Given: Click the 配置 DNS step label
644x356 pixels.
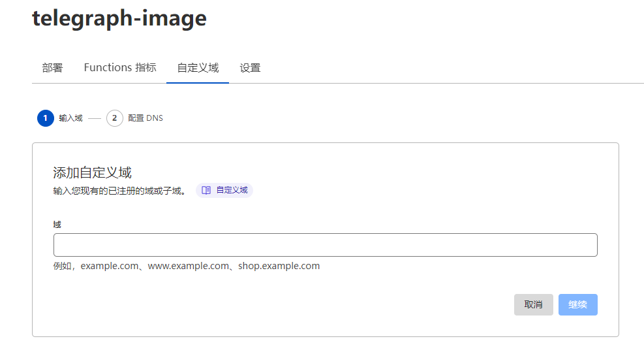Looking at the screenshot, I should pyautogui.click(x=146, y=118).
